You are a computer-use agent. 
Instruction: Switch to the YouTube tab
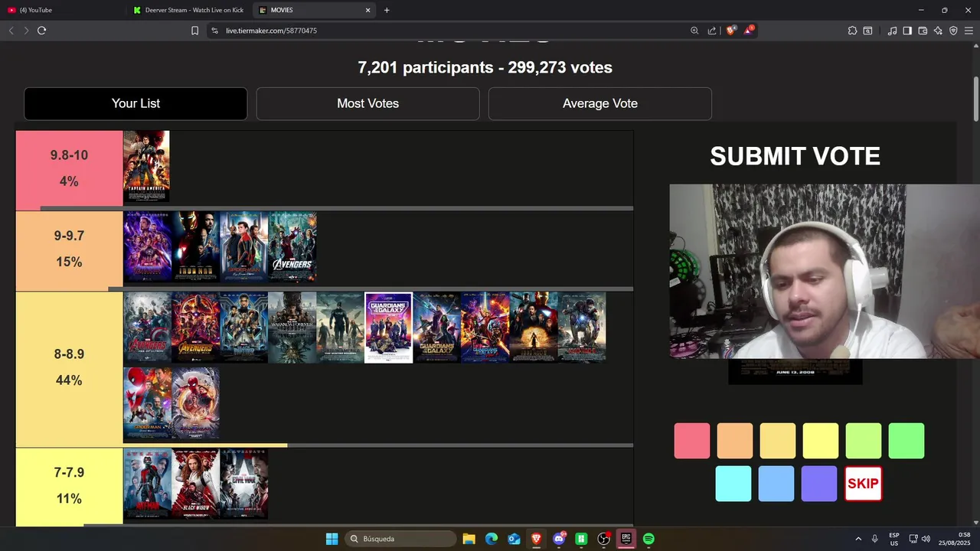pos(64,10)
